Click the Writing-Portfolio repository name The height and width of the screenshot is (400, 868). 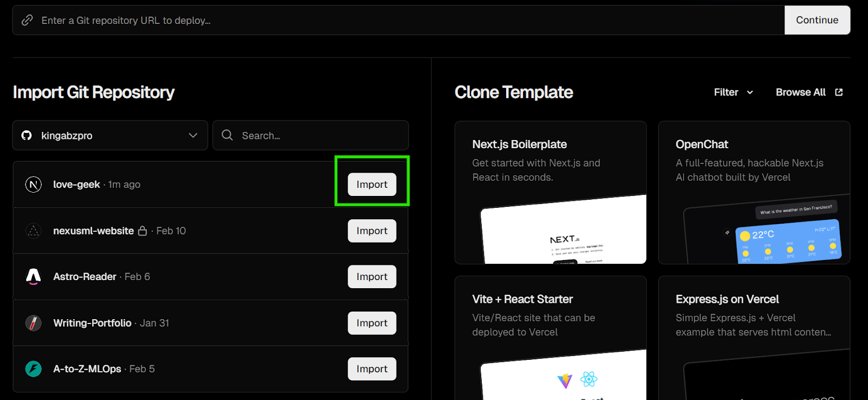pyautogui.click(x=92, y=323)
